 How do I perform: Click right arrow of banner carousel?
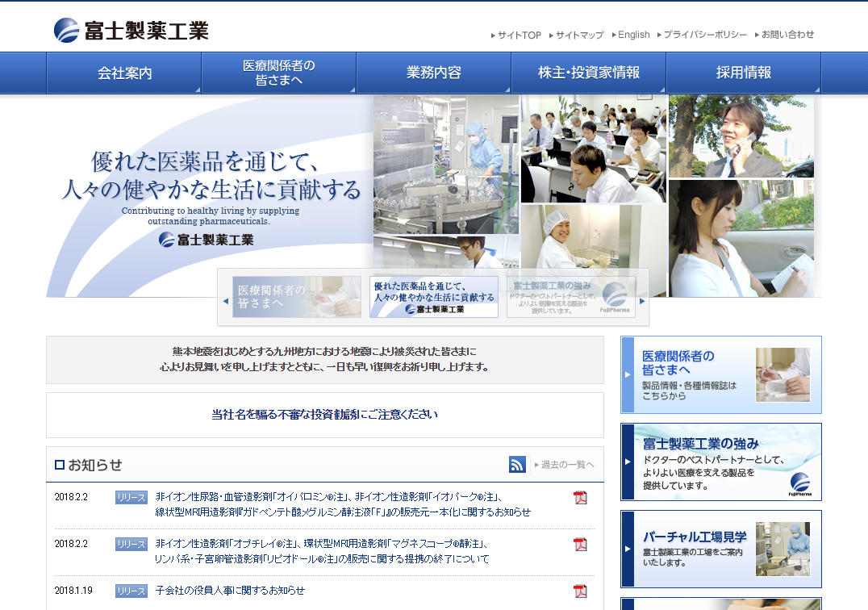coord(642,301)
